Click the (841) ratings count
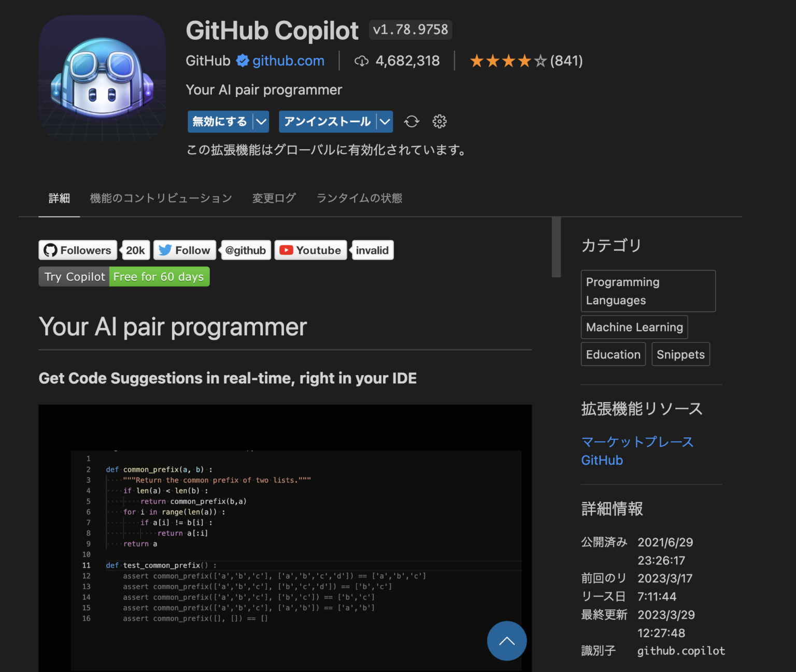Screen dimensions: 796x672 [566, 61]
